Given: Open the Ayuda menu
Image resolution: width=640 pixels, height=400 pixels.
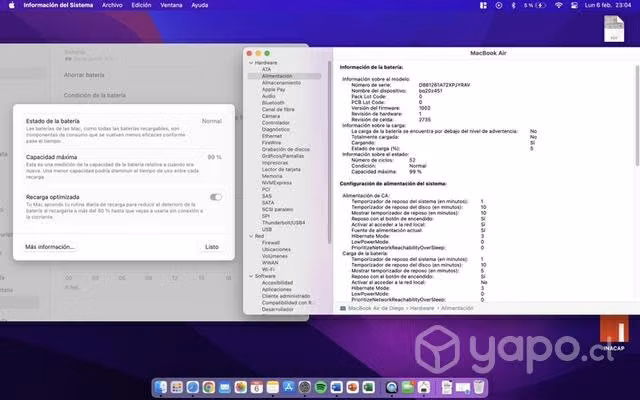Looking at the screenshot, I should point(200,5).
